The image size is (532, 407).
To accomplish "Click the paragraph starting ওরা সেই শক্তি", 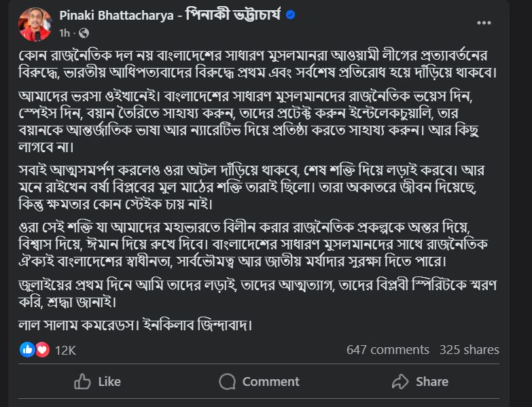I will (x=253, y=245).
